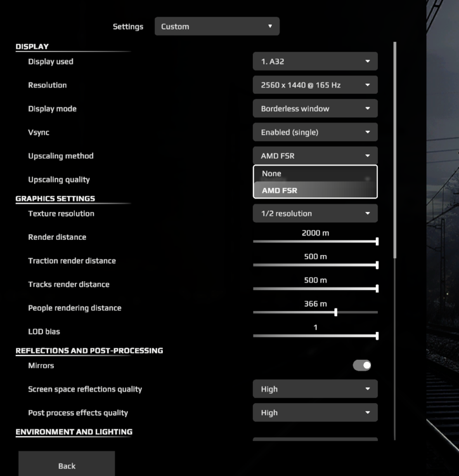Open the Vsync dropdown
Image resolution: width=459 pixels, height=476 pixels.
tap(314, 132)
